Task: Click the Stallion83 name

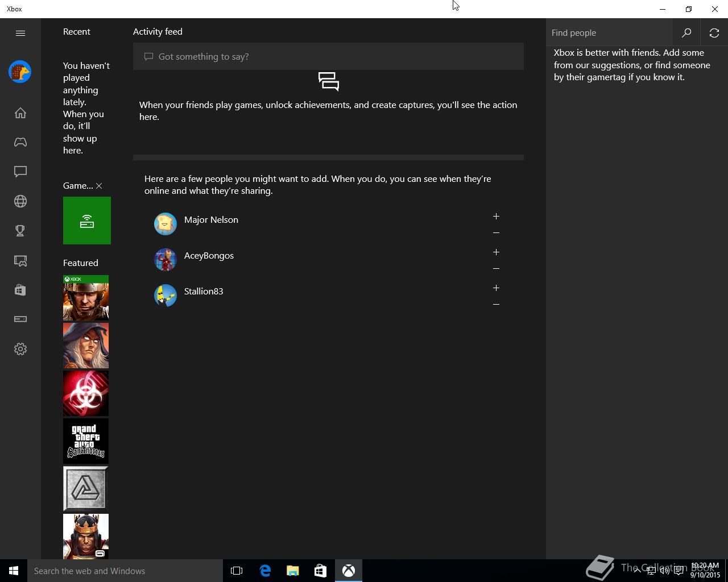Action: [204, 292]
